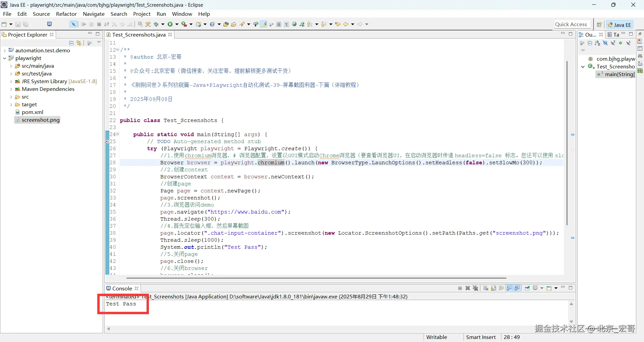
Task: Click the Open Web Browser globe icon
Action: [x=294, y=24]
